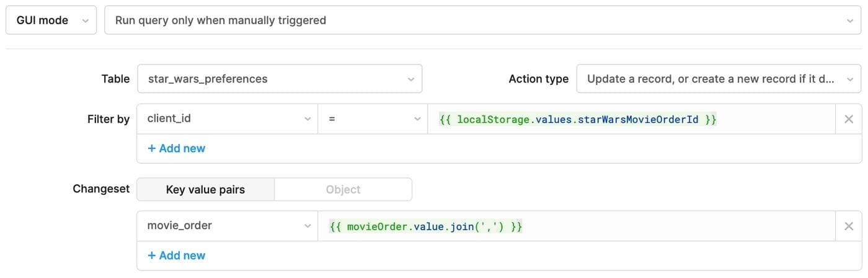Click the Table field label
The height and width of the screenshot is (278, 868).
click(x=115, y=79)
